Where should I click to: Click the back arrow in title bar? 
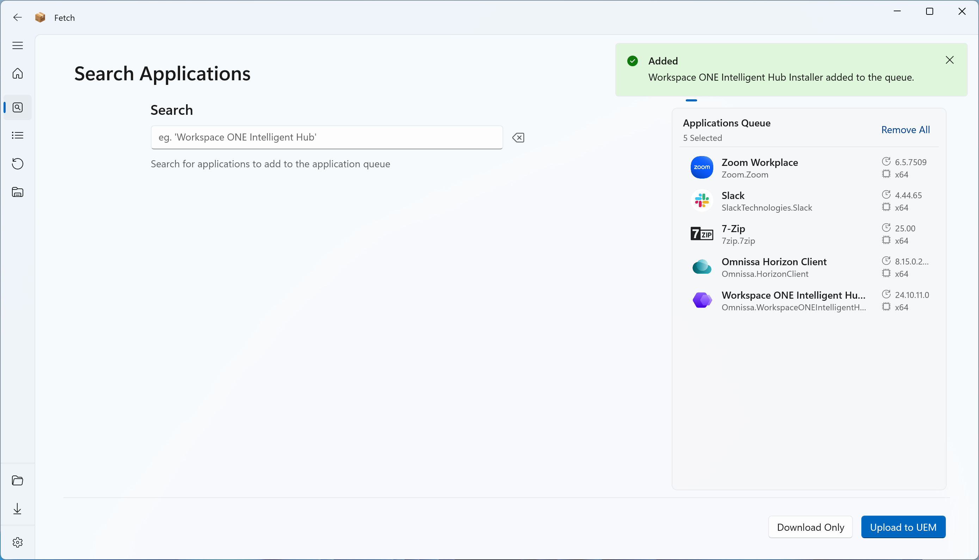(17, 17)
